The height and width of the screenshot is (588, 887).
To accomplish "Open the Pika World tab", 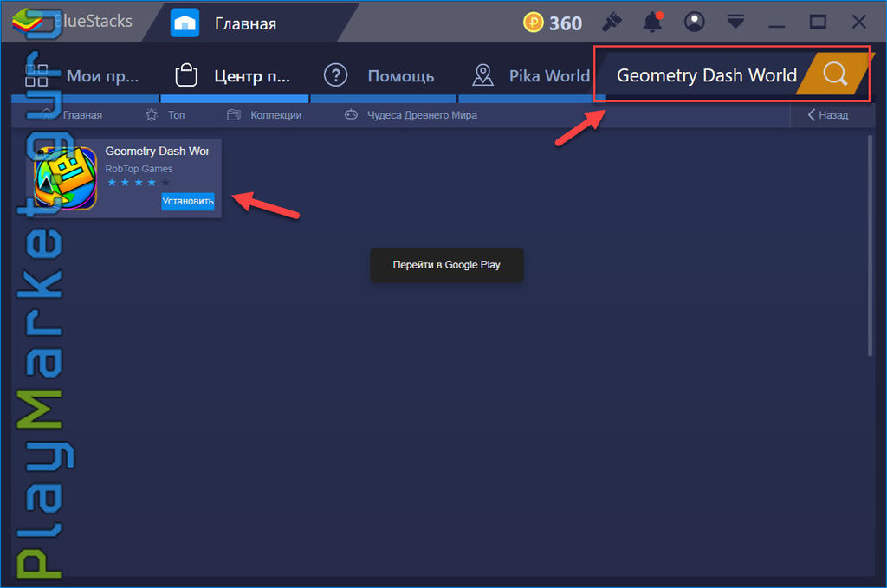I will pyautogui.click(x=525, y=75).
